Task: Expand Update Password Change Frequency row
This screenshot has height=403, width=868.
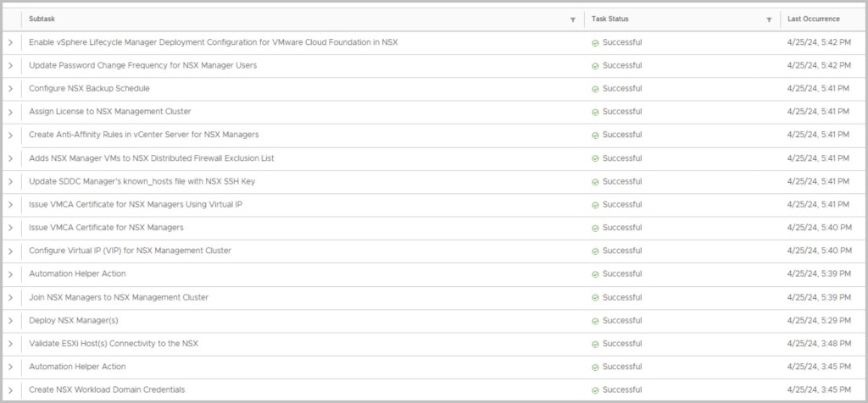Action: click(x=11, y=65)
